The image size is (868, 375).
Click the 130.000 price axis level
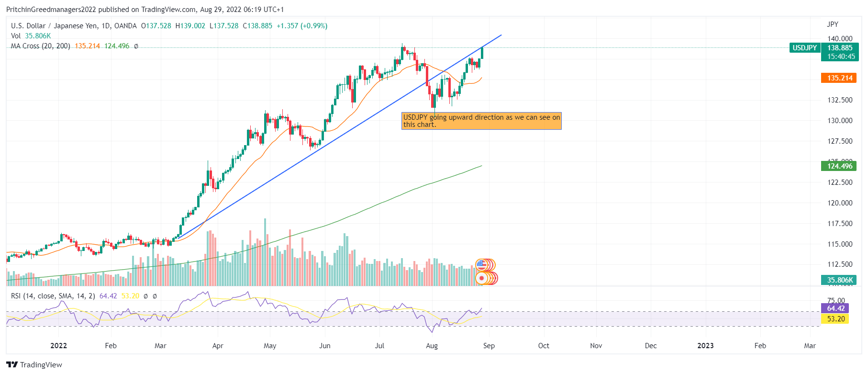840,121
